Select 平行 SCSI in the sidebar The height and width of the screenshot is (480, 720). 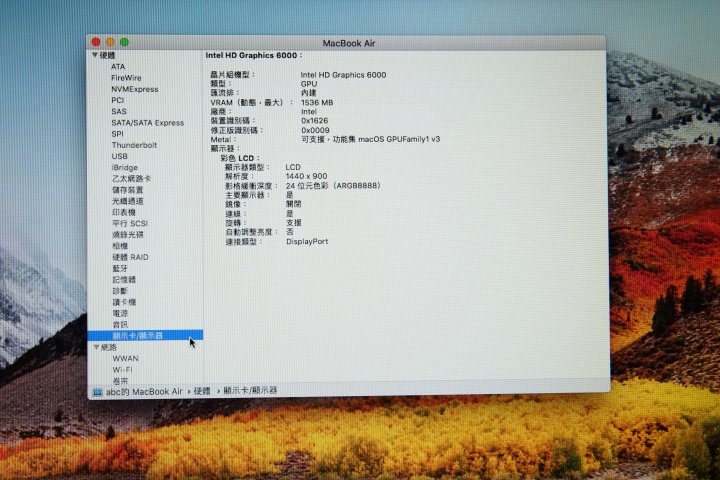[x=130, y=223]
